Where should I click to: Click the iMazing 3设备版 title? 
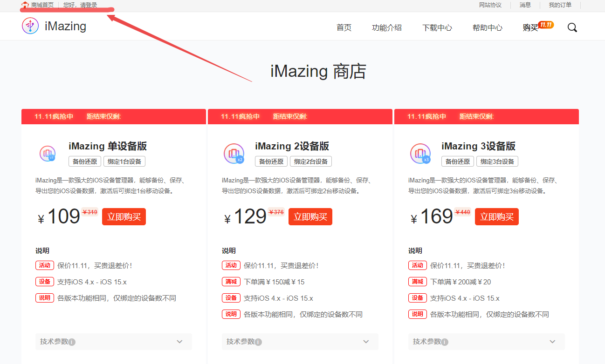point(479,146)
